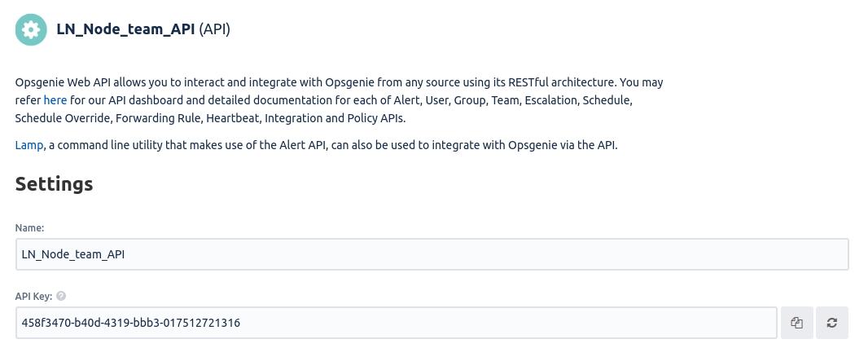Click the 'API Key:' field label

click(33, 296)
